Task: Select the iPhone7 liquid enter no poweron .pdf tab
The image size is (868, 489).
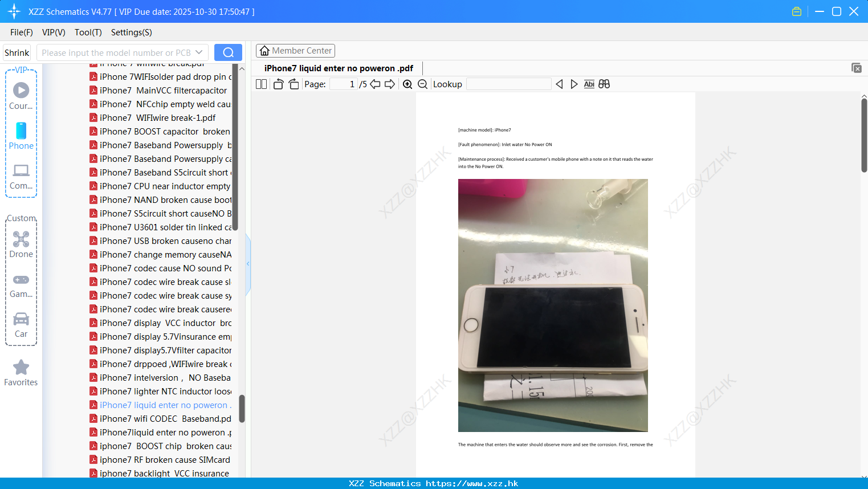Action: (x=339, y=68)
